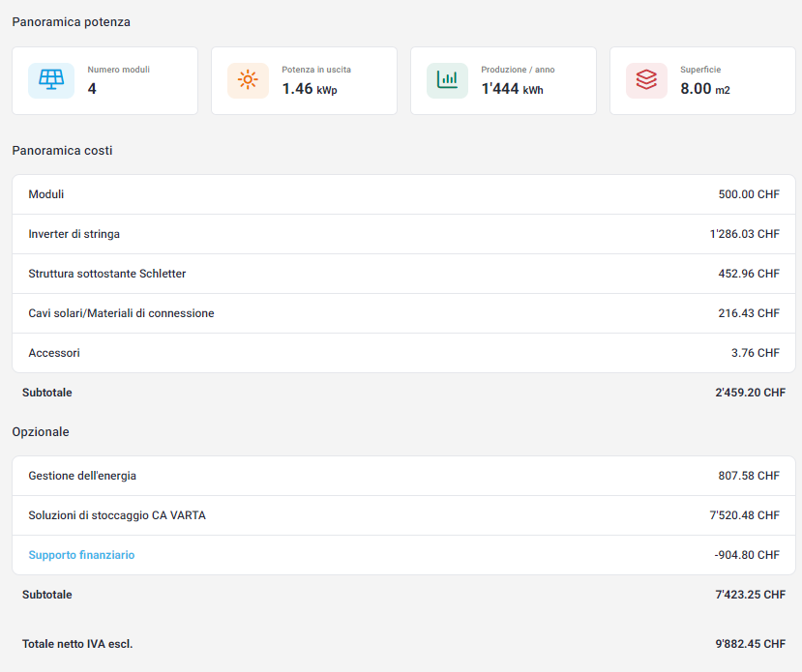This screenshot has height=672, width=802.
Task: Click the 7'520.48 CHF storage price
Action: click(744, 515)
